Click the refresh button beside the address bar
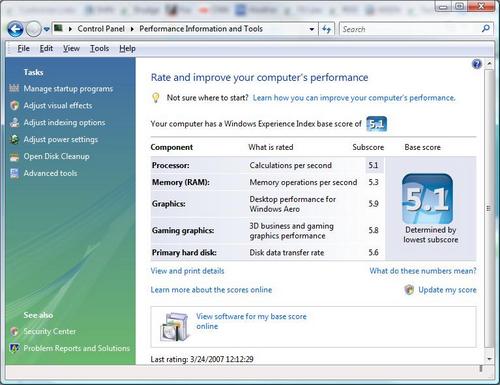The height and width of the screenshot is (385, 500). 326,29
